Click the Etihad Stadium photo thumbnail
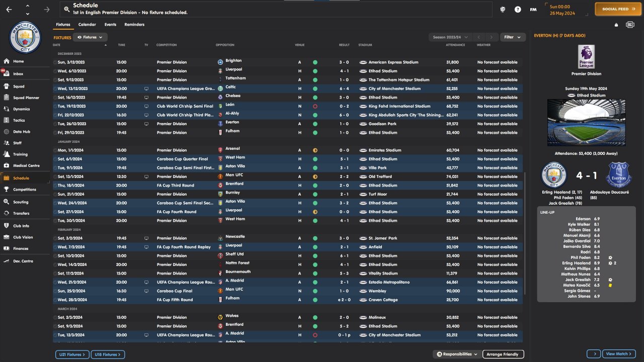 586,122
